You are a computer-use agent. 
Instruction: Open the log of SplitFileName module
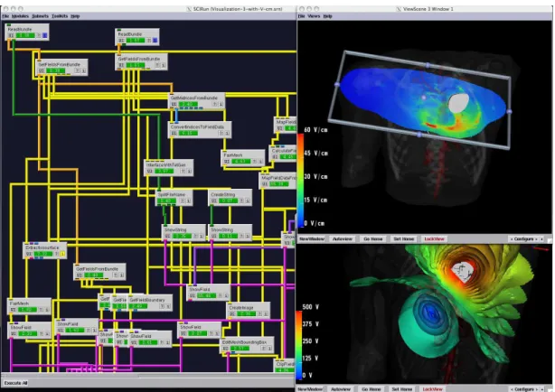tap(188, 201)
